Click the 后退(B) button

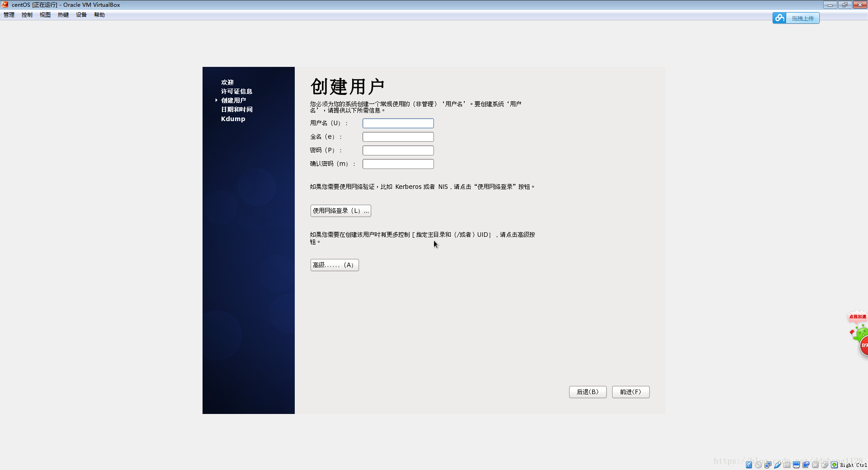[x=588, y=392]
